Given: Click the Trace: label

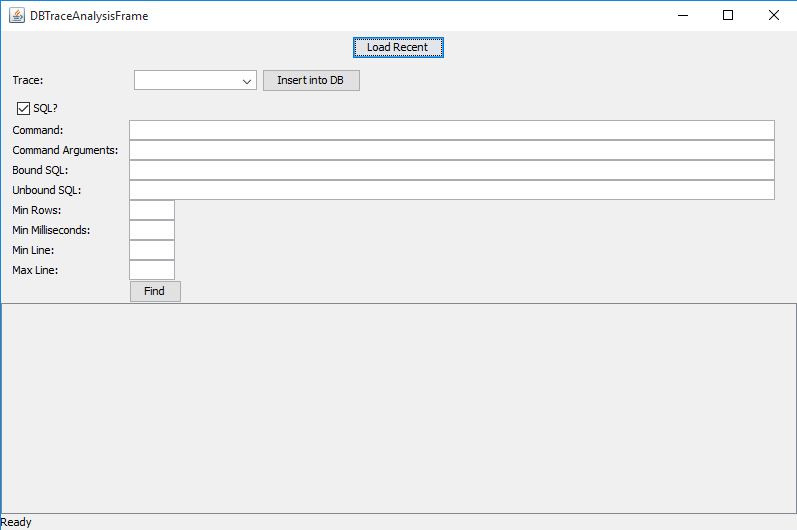Looking at the screenshot, I should 28,80.
